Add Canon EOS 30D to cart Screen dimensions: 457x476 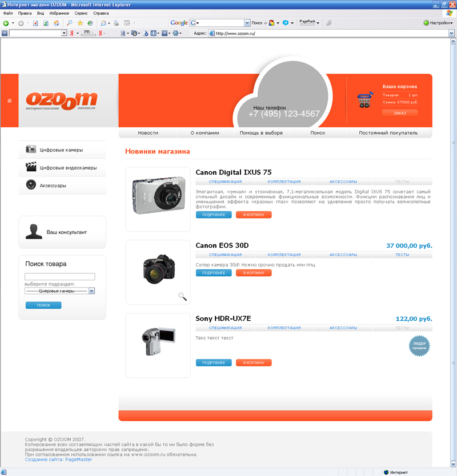point(254,273)
